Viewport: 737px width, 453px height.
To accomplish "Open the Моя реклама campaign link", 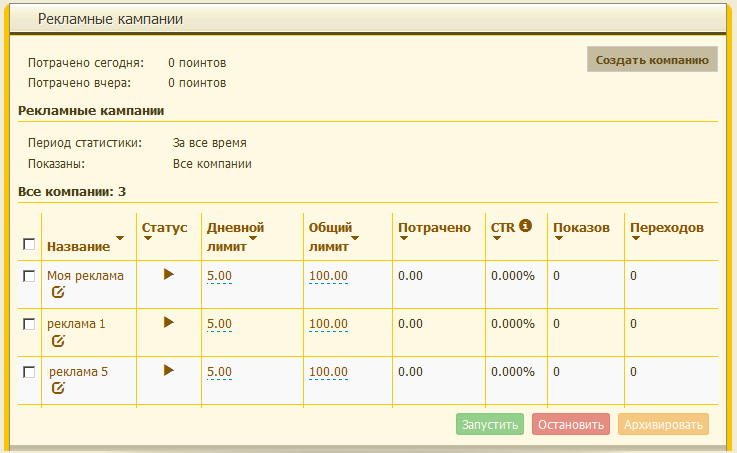I will [85, 276].
